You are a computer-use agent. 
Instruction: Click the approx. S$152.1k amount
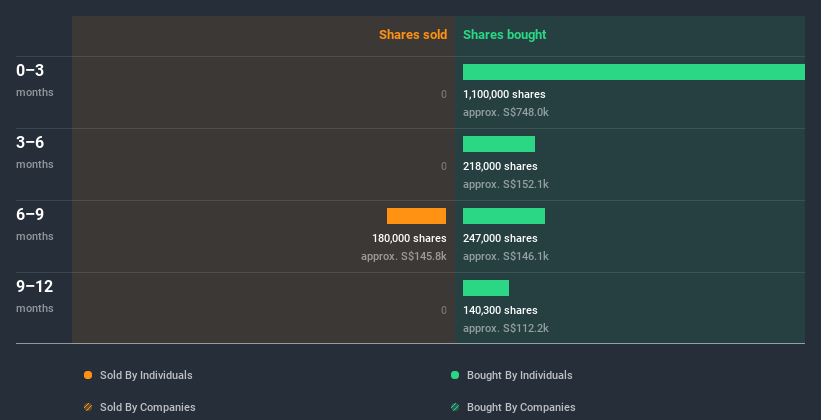[x=506, y=184]
